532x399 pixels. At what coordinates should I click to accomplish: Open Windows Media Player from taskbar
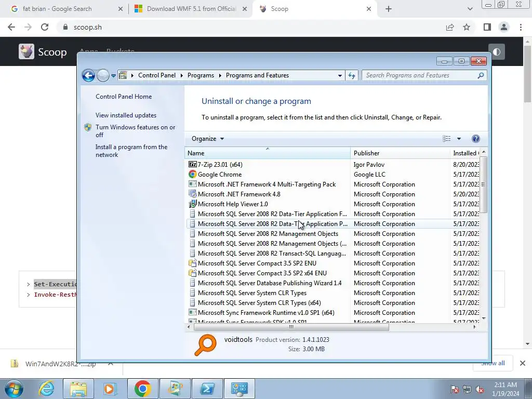109,389
